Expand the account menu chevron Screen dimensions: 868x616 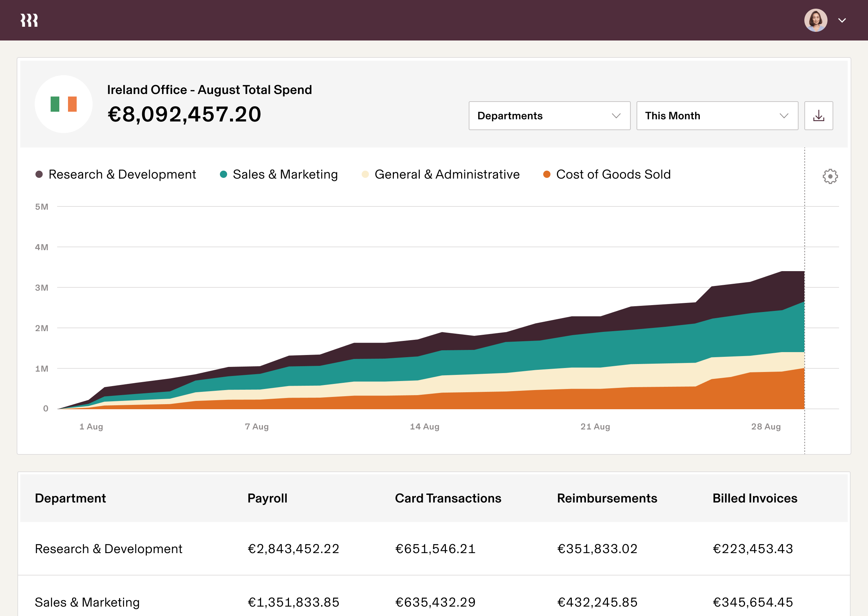point(842,20)
